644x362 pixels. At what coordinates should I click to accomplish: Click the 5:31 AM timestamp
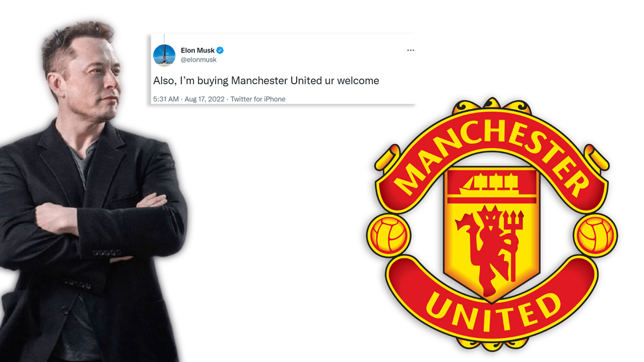coord(166,99)
